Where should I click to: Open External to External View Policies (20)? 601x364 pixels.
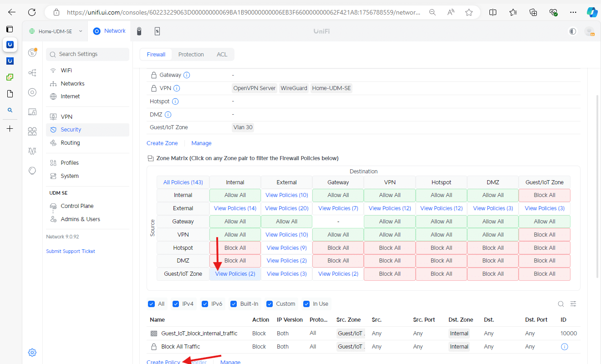click(287, 208)
